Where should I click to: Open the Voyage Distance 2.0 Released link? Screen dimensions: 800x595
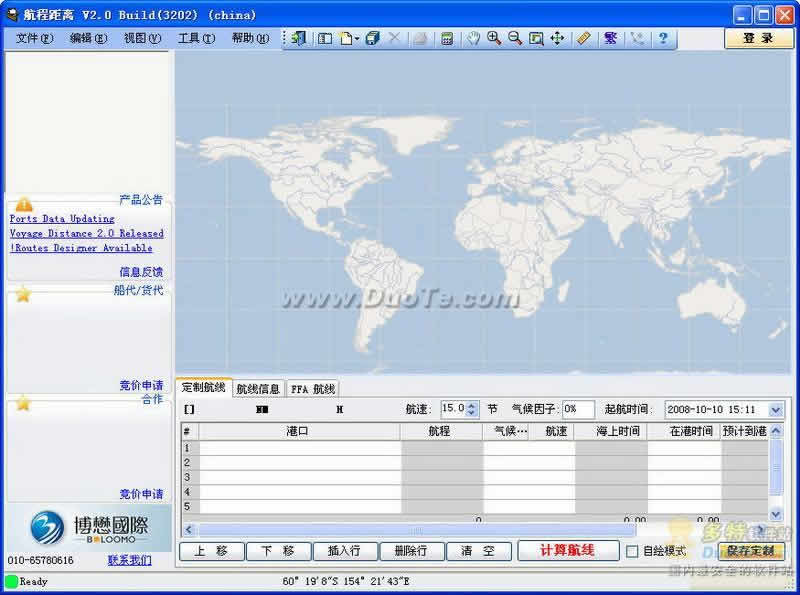click(x=87, y=233)
